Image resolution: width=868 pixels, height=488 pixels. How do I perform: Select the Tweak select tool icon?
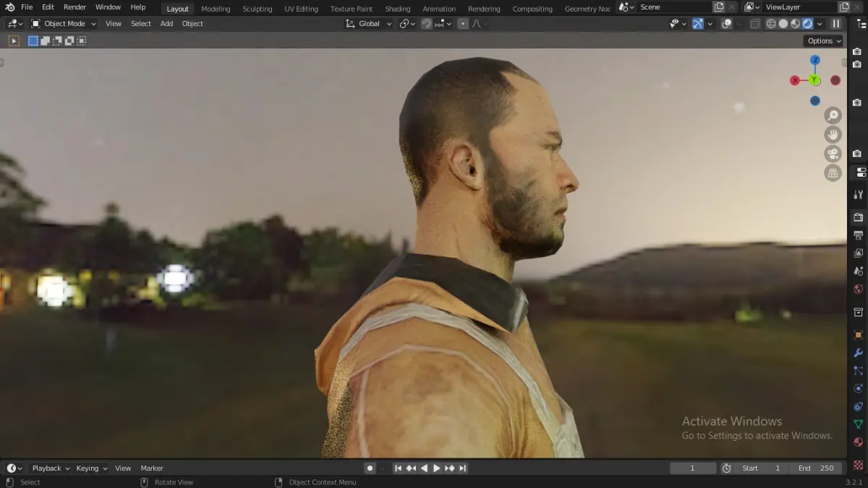[14, 41]
